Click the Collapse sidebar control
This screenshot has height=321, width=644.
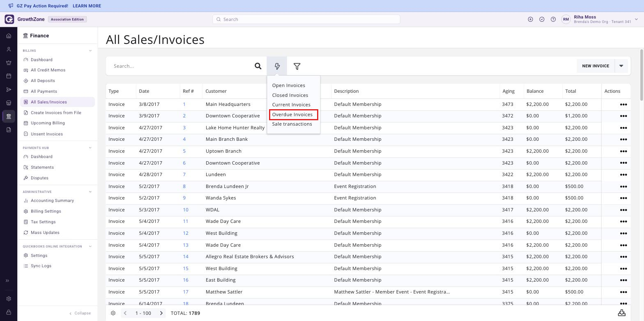(80, 313)
